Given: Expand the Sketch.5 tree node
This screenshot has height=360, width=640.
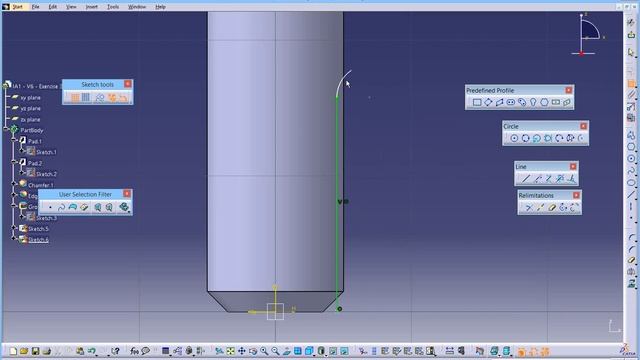Looking at the screenshot, I should (14, 228).
